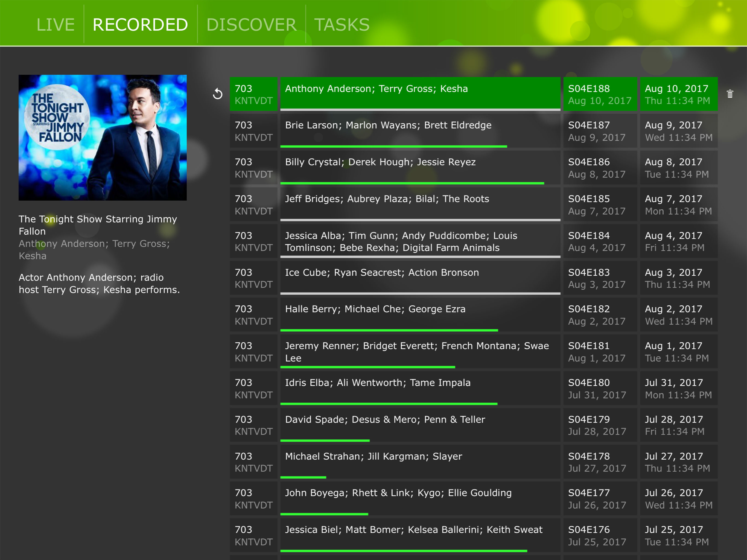Delete the recording with the trash icon
This screenshot has height=560, width=747.
point(730,94)
